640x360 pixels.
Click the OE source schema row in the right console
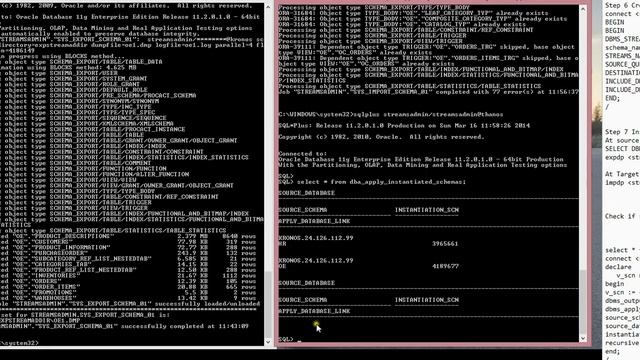282,266
